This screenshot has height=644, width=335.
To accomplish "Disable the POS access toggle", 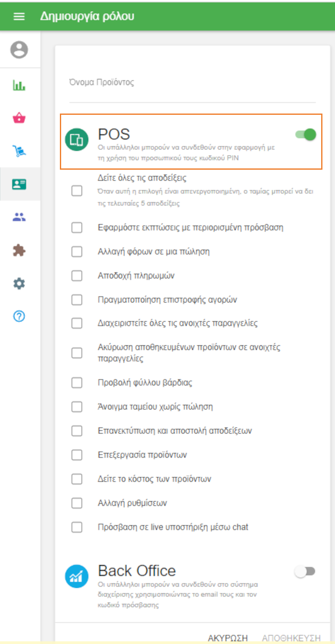I will coord(305,135).
